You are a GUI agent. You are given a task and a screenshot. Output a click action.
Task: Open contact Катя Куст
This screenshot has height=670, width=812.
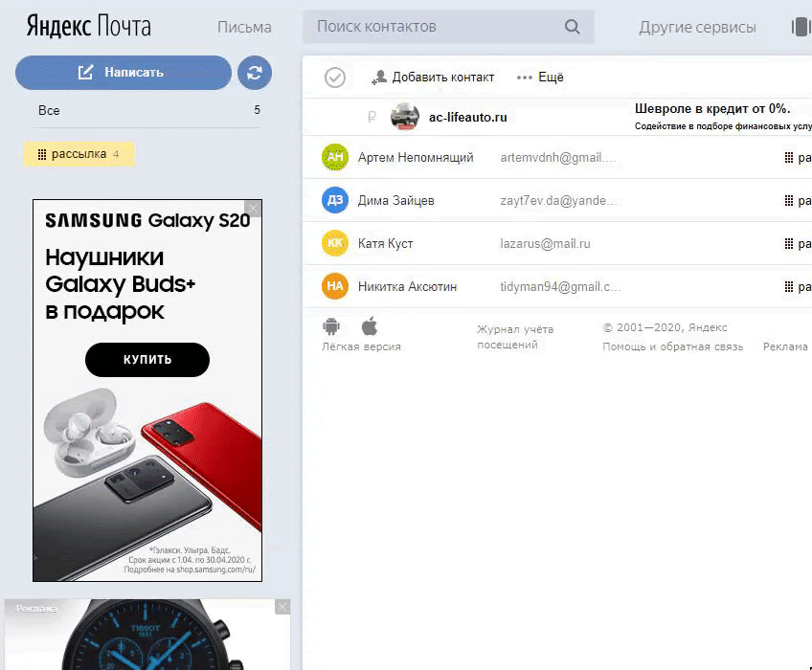coord(385,243)
